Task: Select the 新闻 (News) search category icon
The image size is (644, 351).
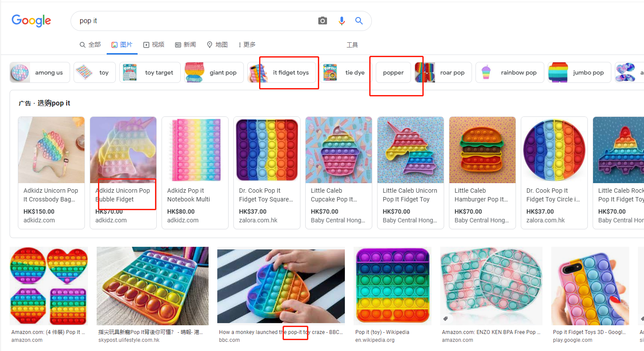Action: 178,44
